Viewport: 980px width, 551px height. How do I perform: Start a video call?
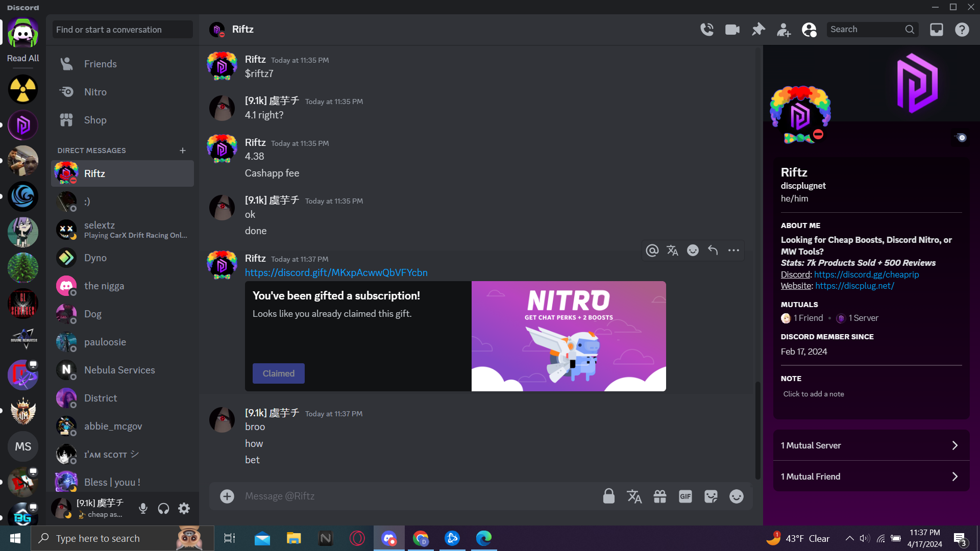click(x=732, y=30)
